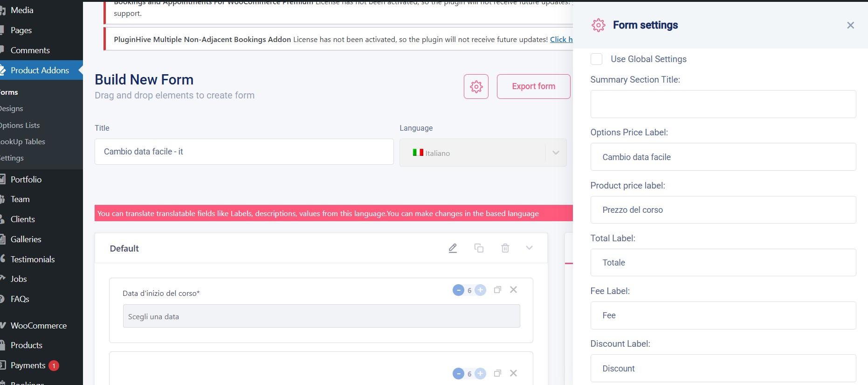Increase width of Data d'inizio del corso field

(480, 290)
